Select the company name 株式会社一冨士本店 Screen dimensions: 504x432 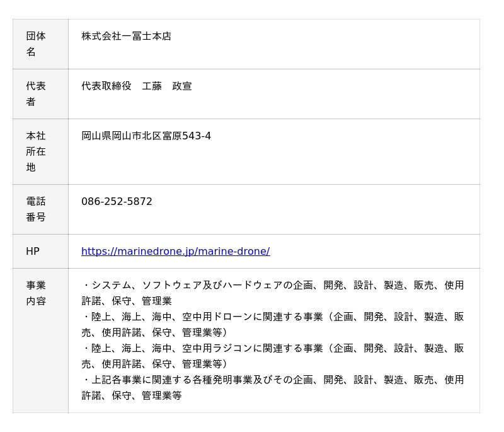pyautogui.click(x=126, y=36)
